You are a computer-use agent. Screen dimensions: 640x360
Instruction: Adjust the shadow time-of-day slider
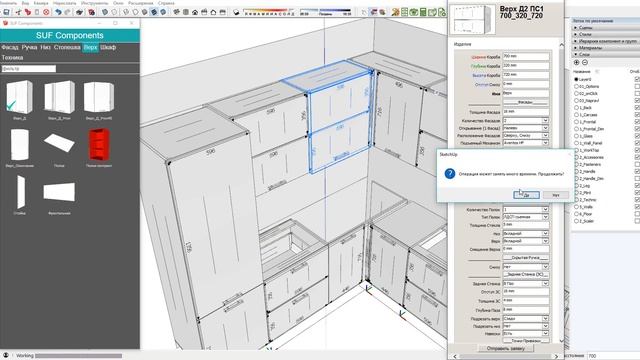pyautogui.click(x=325, y=11)
